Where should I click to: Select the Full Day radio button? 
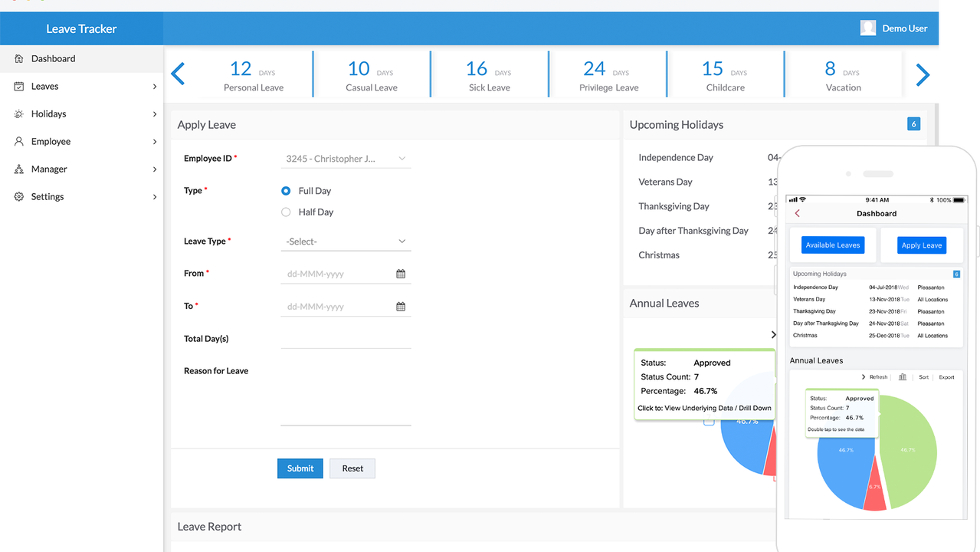[x=285, y=190]
